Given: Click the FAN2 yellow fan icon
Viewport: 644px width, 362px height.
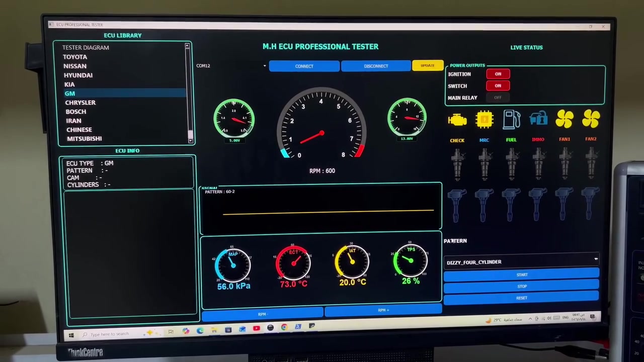Looking at the screenshot, I should point(591,119).
